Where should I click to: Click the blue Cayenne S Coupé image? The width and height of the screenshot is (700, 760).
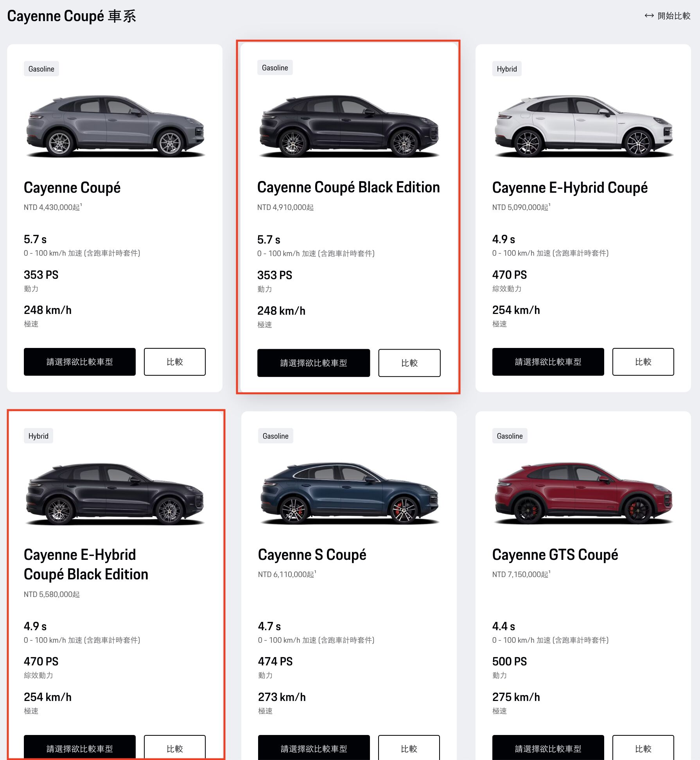(349, 493)
